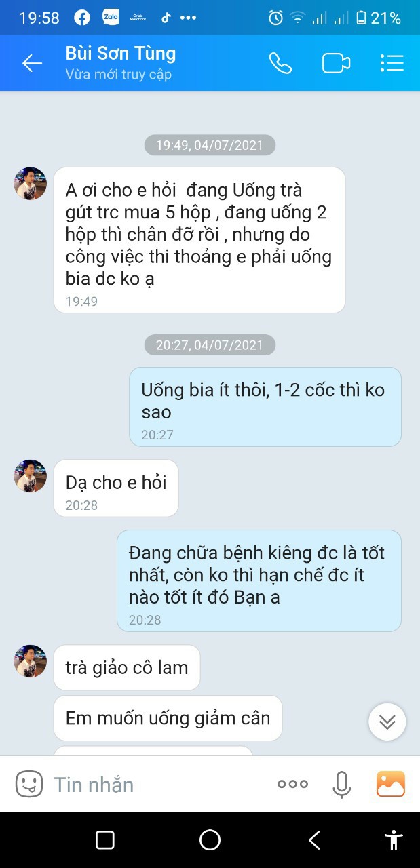Start a video call from the header
This screenshot has height=868, width=420.
point(336,63)
